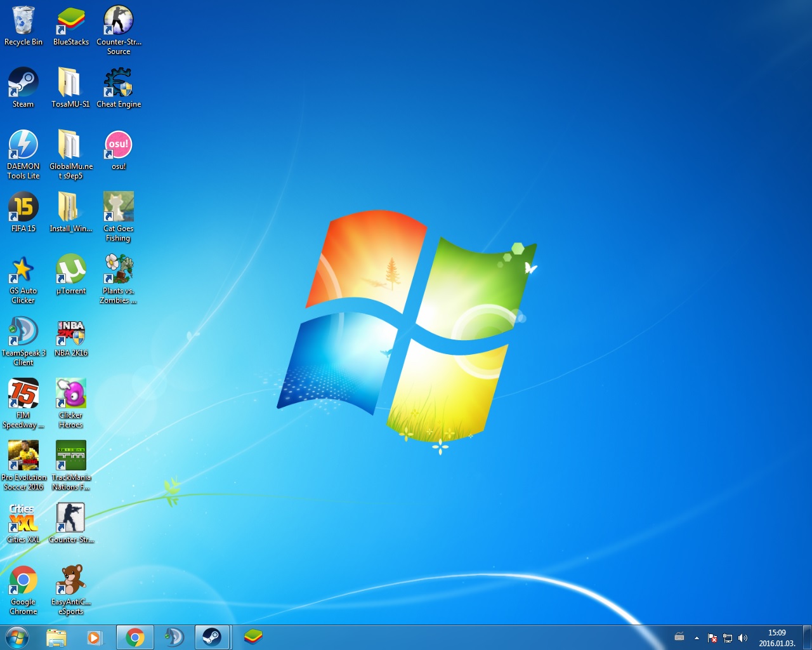Open the Action Center flag icon
Image resolution: width=812 pixels, height=650 pixels.
pos(712,638)
